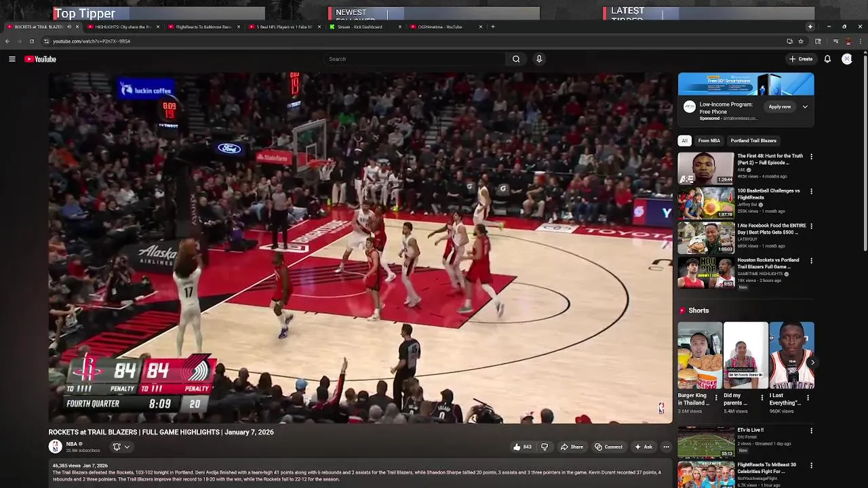Viewport: 868px width, 488px height.
Task: Open the 'I Lost Everything' short
Action: tap(791, 355)
